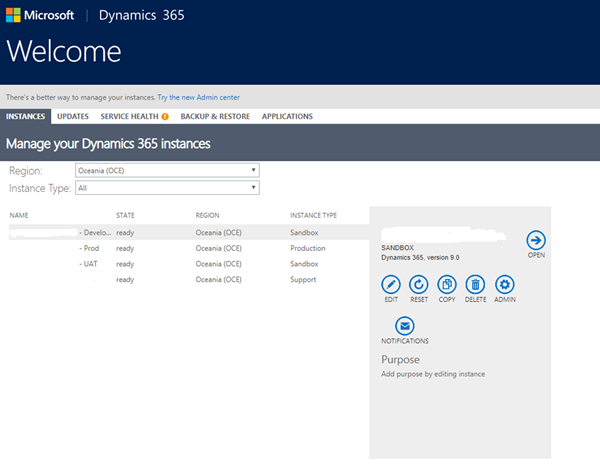This screenshot has height=472, width=600.
Task: Select the Instances tab
Action: click(x=26, y=117)
